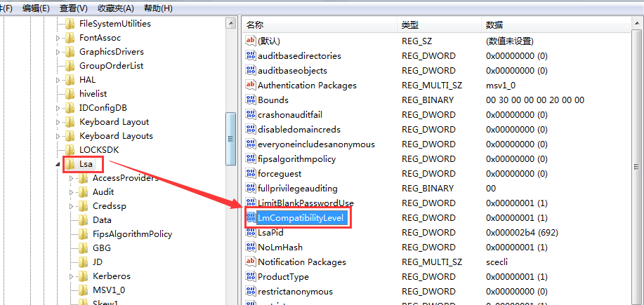Click the LOCKSDK folder icon
644x305 pixels.
pyautogui.click(x=70, y=149)
